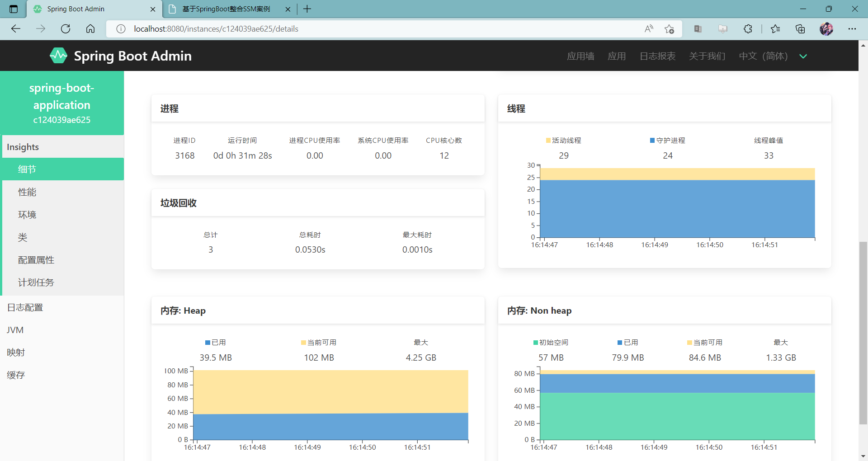Open the user profile avatar

click(826, 29)
